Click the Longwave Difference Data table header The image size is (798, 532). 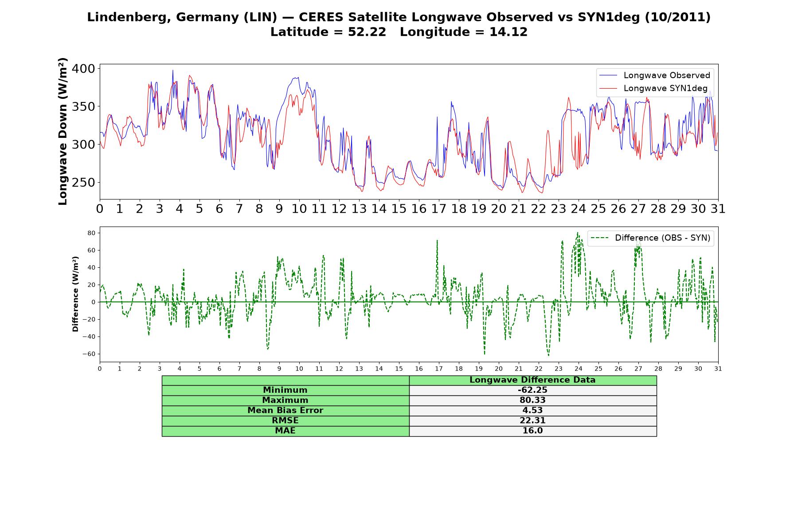click(x=533, y=380)
